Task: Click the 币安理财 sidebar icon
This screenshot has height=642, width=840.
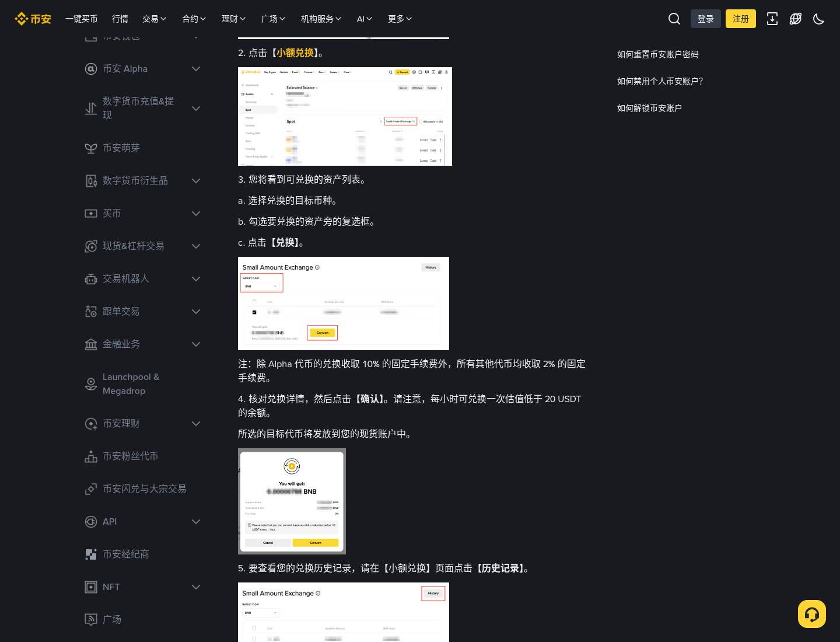Action: click(91, 424)
